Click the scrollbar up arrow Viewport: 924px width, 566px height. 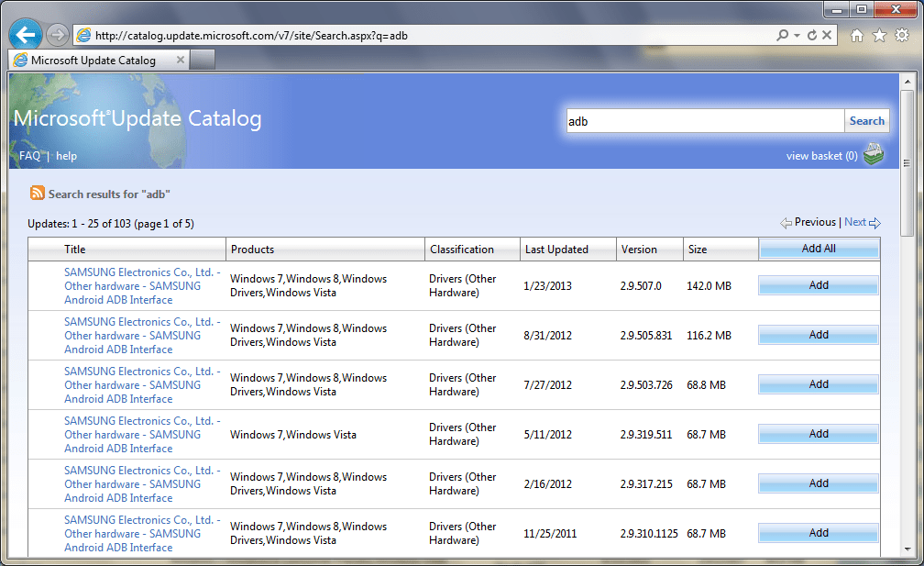pos(907,81)
